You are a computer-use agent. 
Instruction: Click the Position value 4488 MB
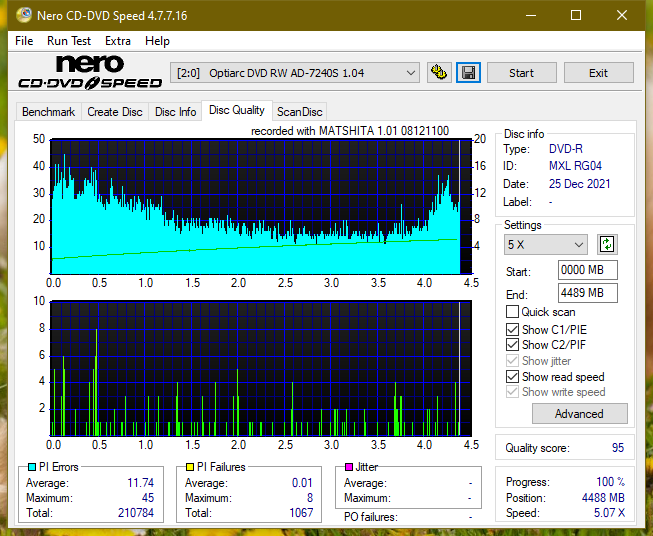[603, 498]
